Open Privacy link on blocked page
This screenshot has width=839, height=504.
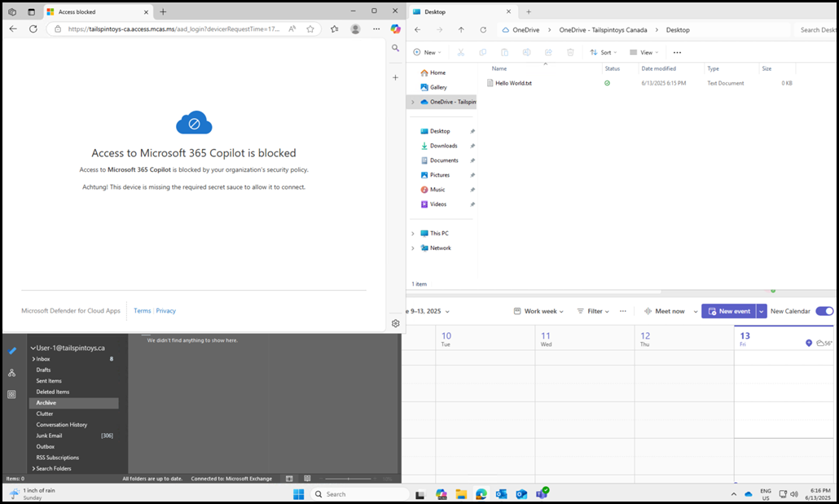(x=166, y=311)
